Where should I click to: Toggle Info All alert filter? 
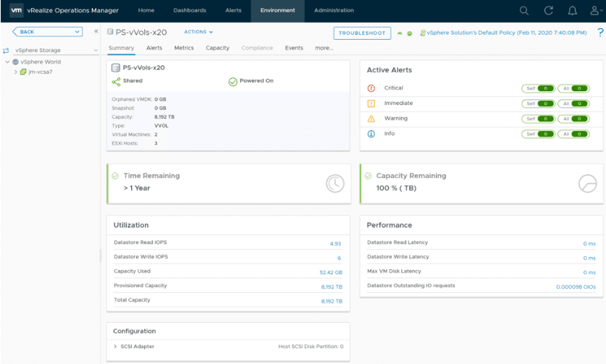click(x=573, y=134)
